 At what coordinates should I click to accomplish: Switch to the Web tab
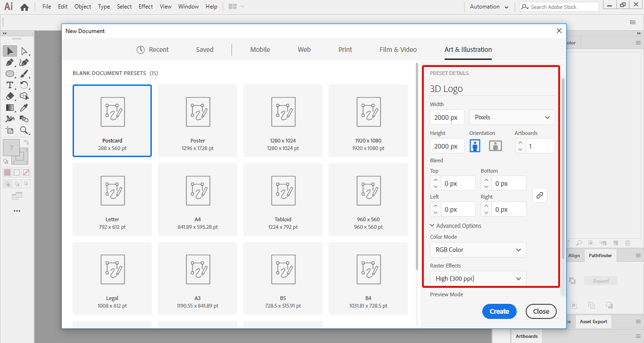coord(304,50)
